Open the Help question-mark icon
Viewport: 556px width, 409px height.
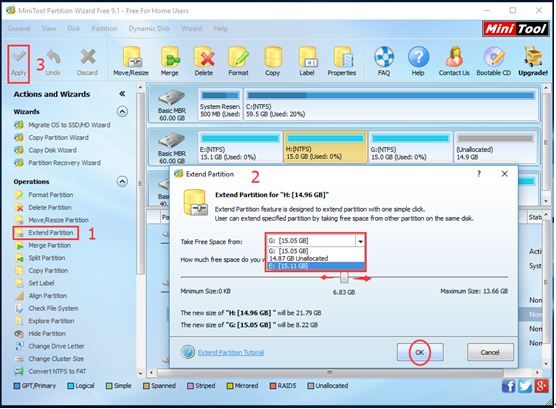coord(418,62)
